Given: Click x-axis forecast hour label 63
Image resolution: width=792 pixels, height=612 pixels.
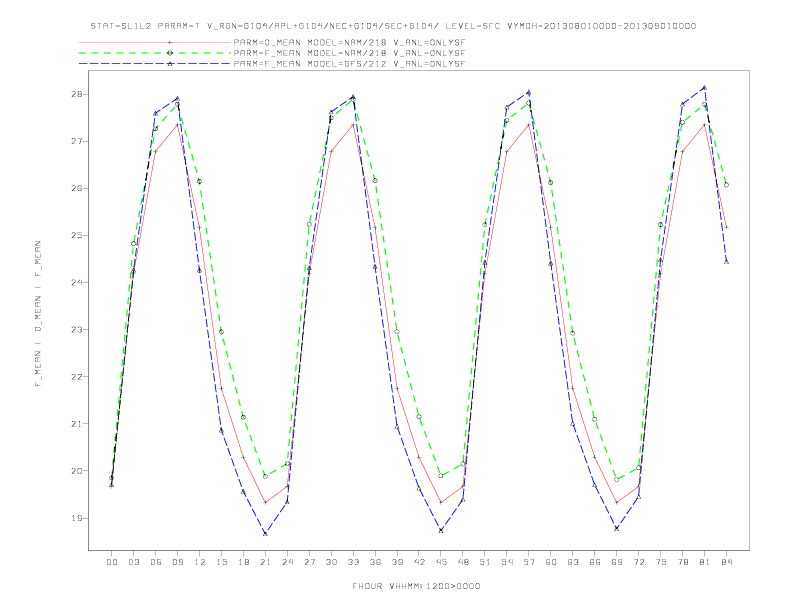Looking at the screenshot, I should click(573, 562).
